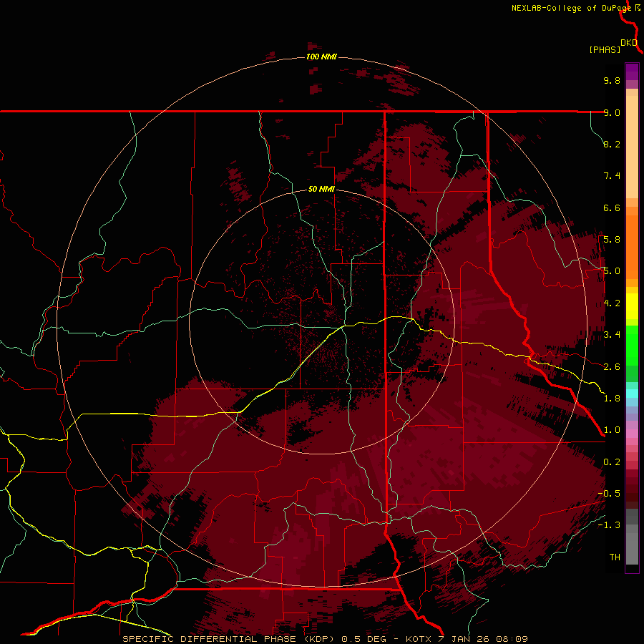
Task: Click the [PHAS] legend header
Action: tap(605, 50)
